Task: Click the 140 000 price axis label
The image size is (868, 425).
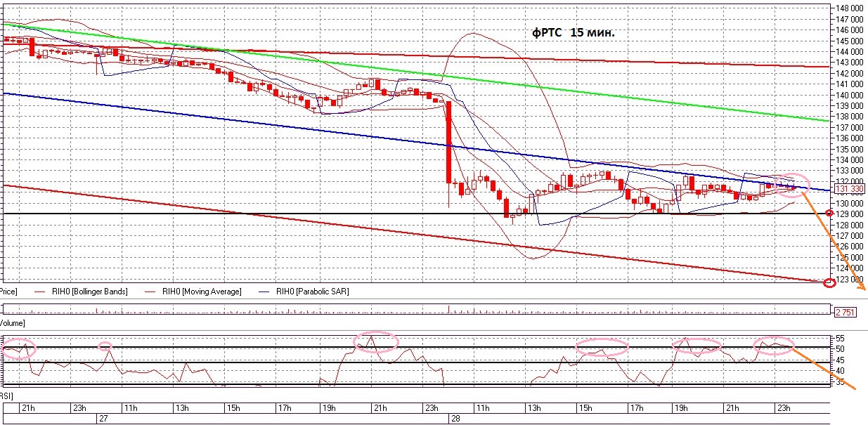Action: click(x=850, y=95)
